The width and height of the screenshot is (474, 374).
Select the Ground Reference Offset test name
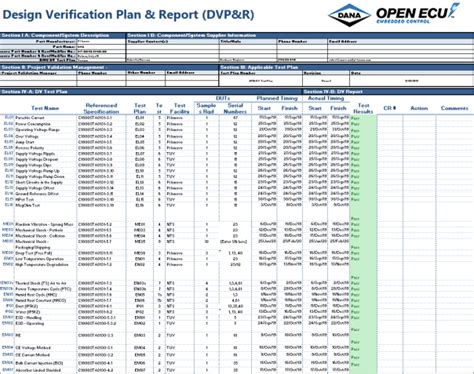(x=37, y=194)
